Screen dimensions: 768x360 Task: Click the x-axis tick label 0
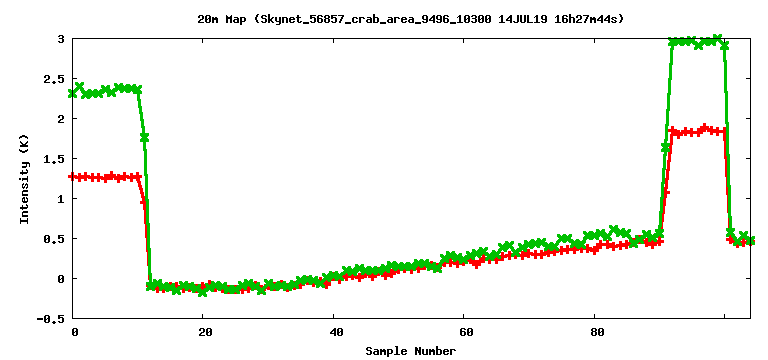75,333
